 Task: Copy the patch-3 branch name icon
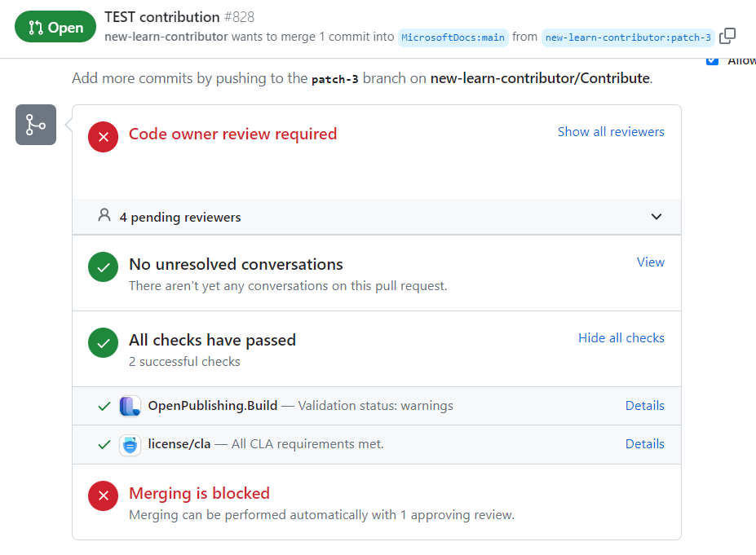[x=727, y=36]
